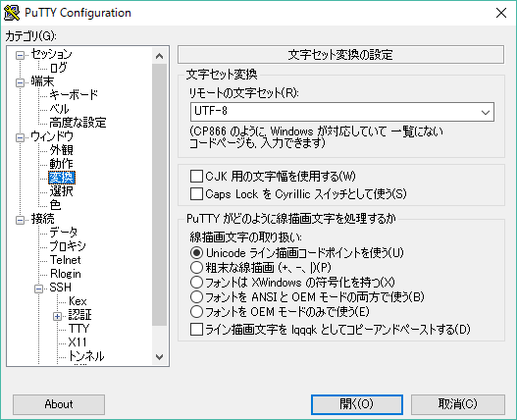
Task: Collapse the 接続 tree node
Action: point(21,220)
